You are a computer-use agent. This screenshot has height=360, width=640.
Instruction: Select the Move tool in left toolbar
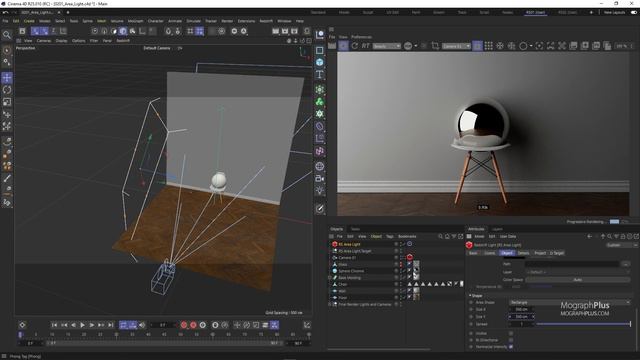coord(7,78)
